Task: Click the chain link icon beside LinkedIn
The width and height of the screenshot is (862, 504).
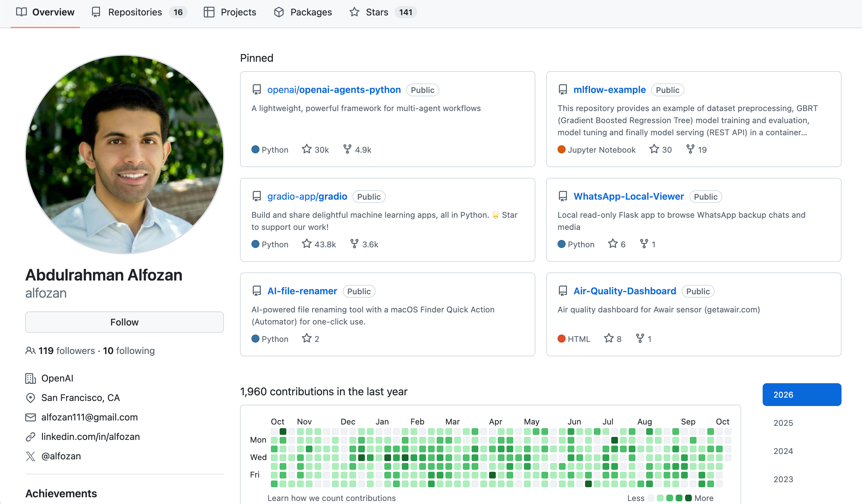Action: 31,437
